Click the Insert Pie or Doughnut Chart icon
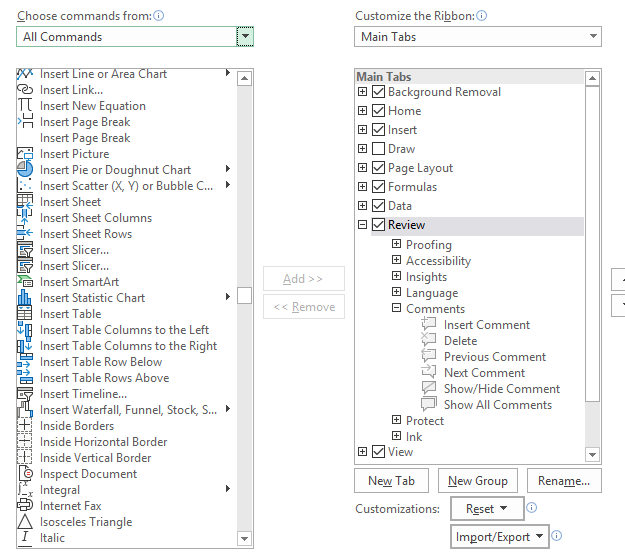This screenshot has width=625, height=555. click(25, 170)
